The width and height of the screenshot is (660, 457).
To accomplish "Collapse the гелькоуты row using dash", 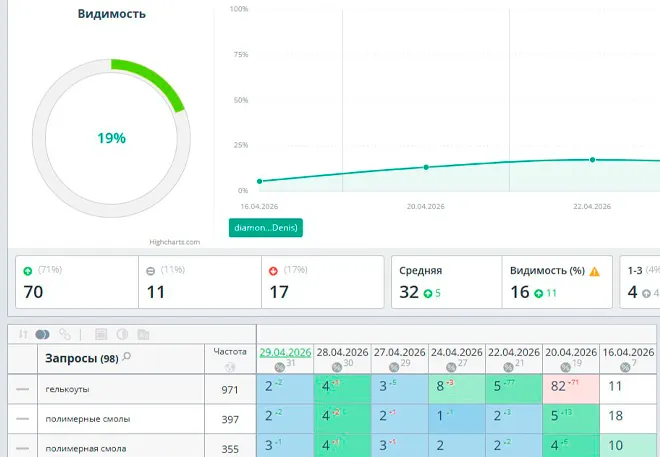I will (22, 389).
